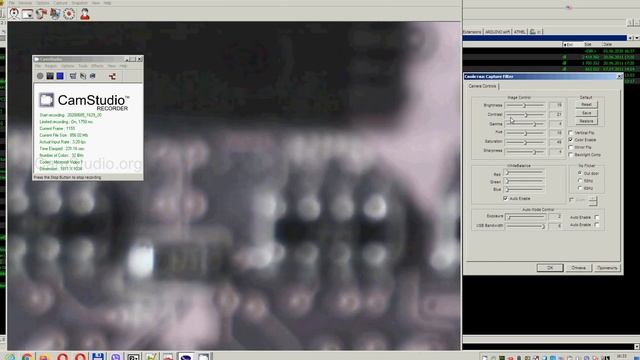The height and width of the screenshot is (360, 640).
Task: Click the Отмена (Cancel) button
Action: tap(578, 268)
